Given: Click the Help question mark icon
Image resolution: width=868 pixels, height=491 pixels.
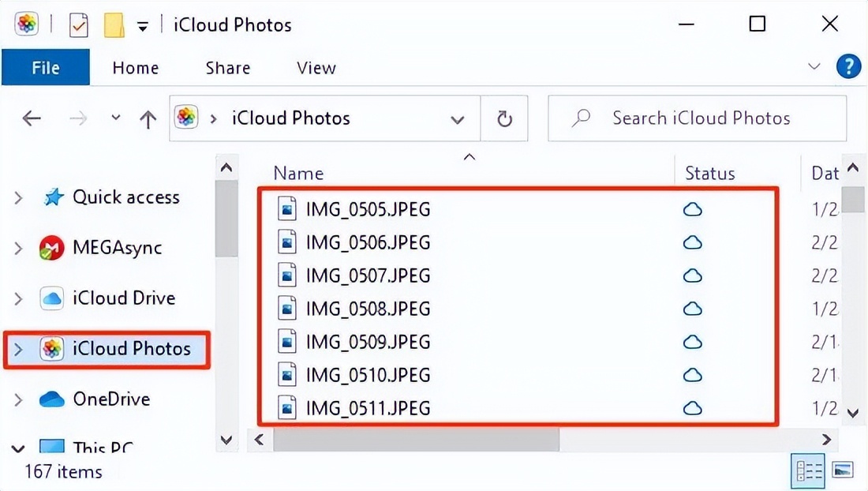Looking at the screenshot, I should tap(847, 67).
